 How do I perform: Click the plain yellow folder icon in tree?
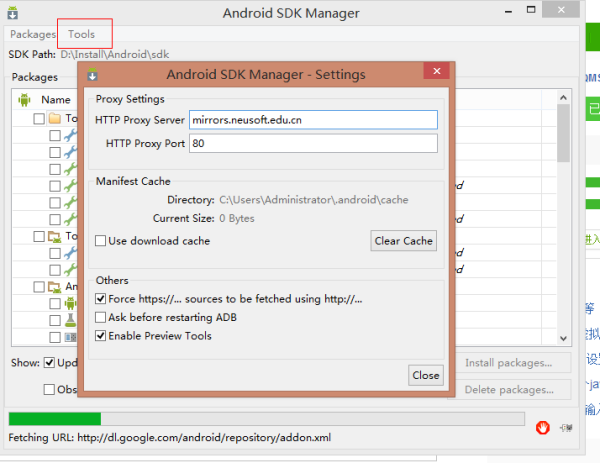[x=55, y=118]
